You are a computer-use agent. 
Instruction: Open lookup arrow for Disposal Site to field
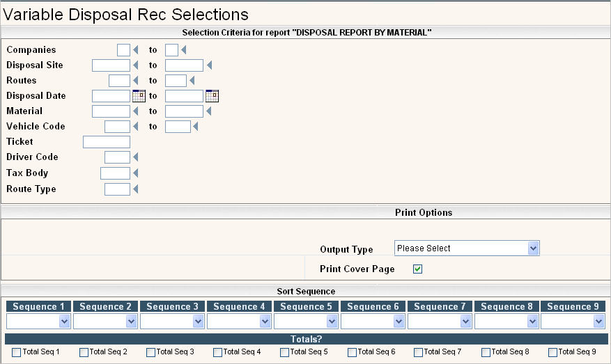(209, 65)
